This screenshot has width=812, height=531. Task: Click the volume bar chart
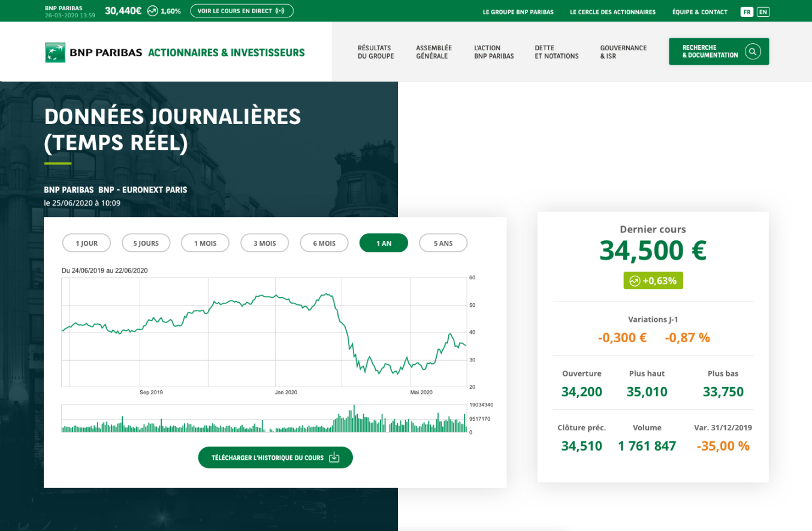click(264, 418)
